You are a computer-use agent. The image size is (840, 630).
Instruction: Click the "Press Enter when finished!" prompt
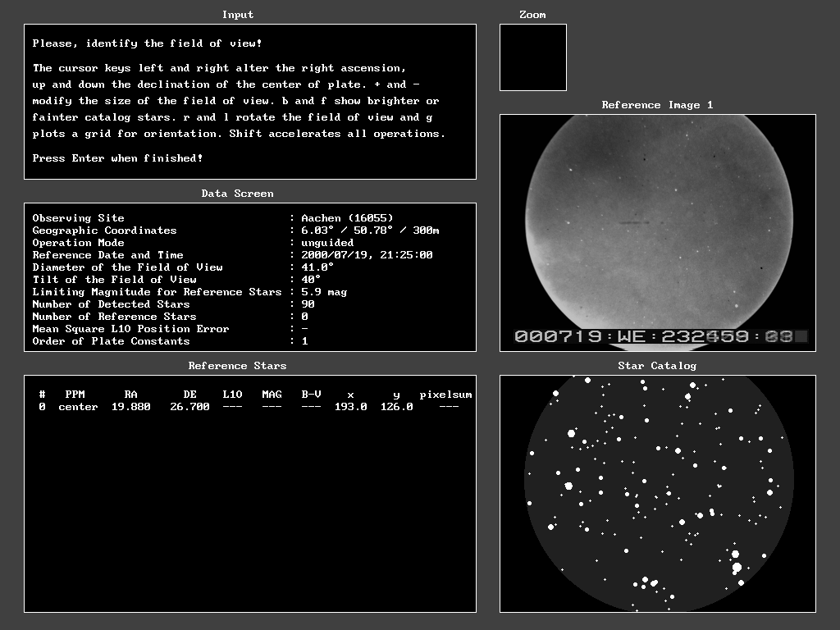pyautogui.click(x=117, y=157)
